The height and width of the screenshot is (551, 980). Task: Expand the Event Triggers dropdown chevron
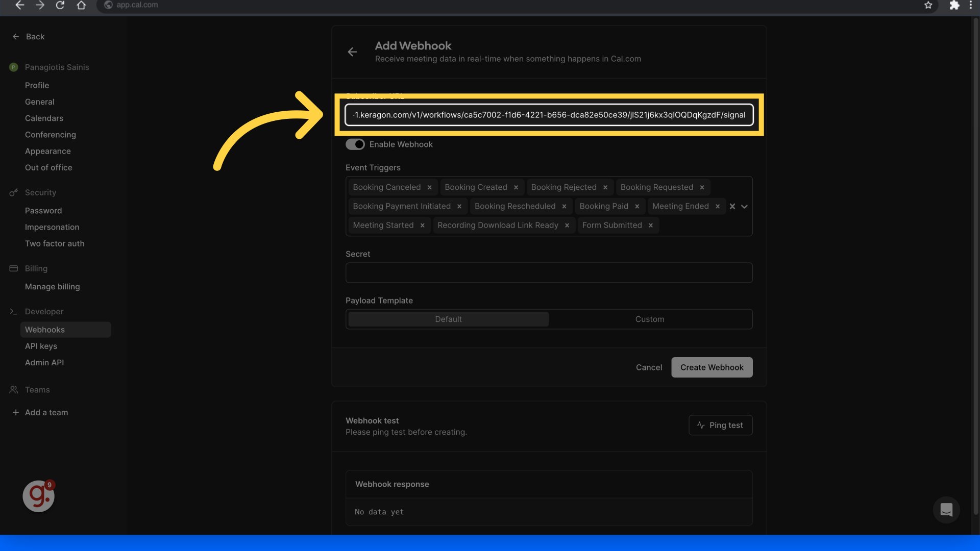click(x=744, y=206)
